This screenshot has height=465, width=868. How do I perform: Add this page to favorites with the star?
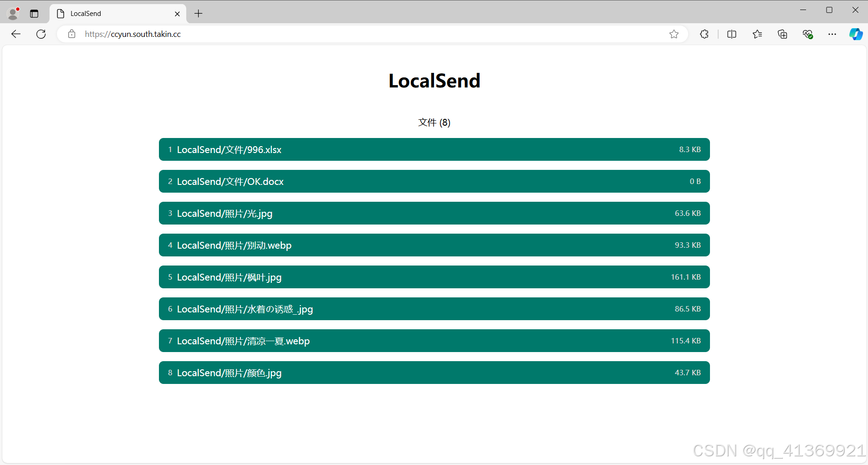pos(674,34)
